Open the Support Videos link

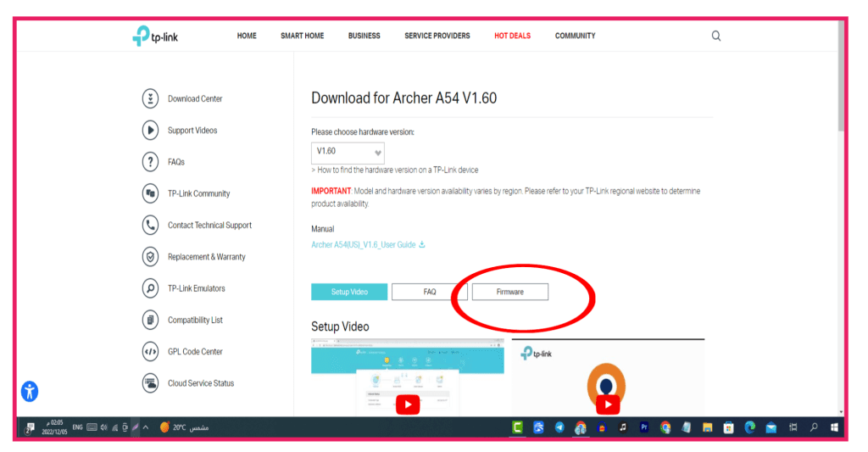(192, 130)
